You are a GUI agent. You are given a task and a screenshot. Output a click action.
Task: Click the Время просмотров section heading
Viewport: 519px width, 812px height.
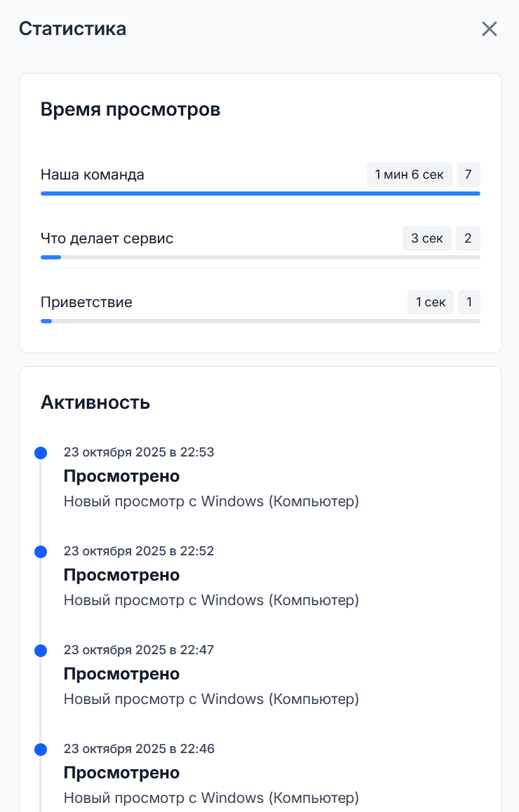click(x=130, y=109)
